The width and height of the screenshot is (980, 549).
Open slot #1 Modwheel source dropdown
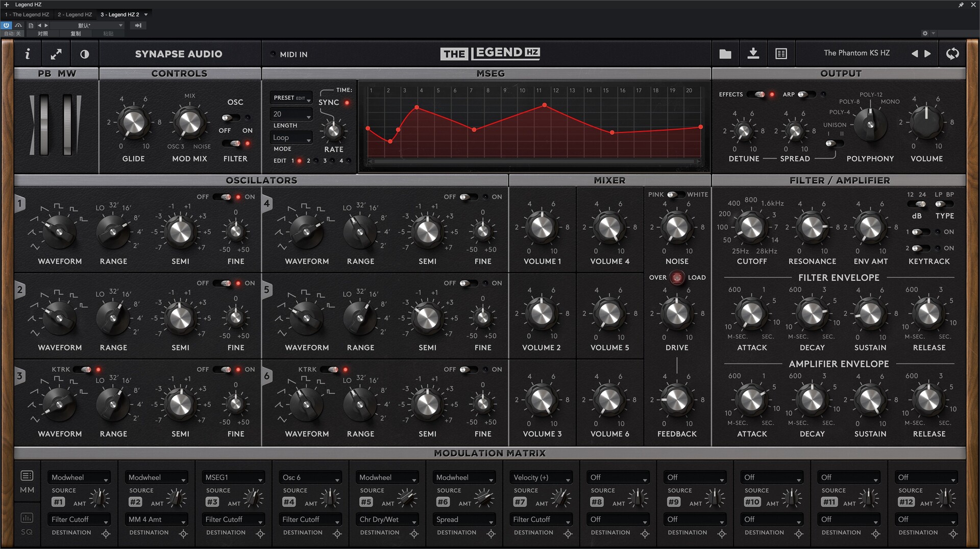click(79, 478)
